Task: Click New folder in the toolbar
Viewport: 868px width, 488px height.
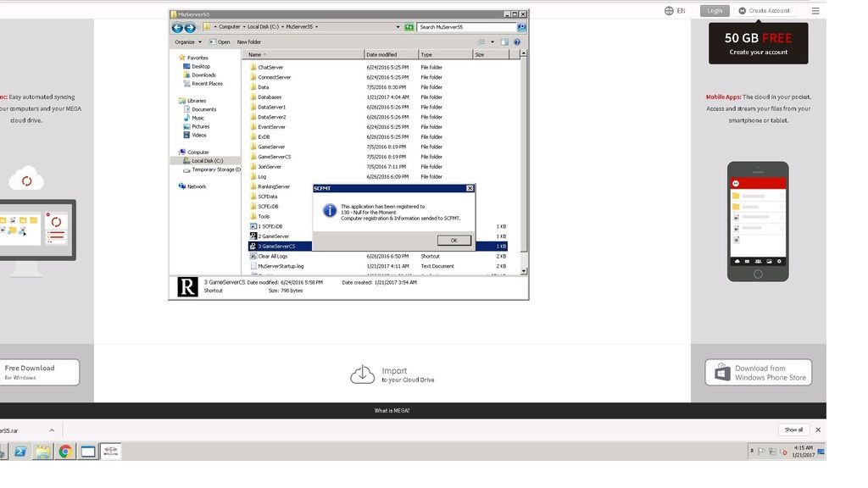Action: [x=248, y=42]
